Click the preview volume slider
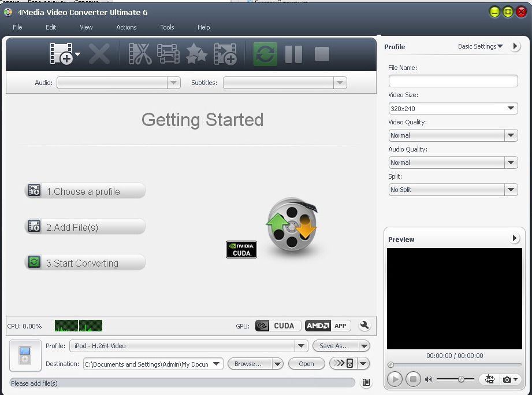The image size is (532, 395). (x=455, y=379)
